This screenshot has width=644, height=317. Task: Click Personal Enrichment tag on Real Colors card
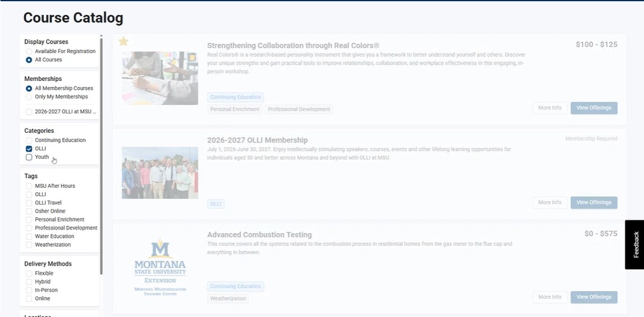(235, 109)
